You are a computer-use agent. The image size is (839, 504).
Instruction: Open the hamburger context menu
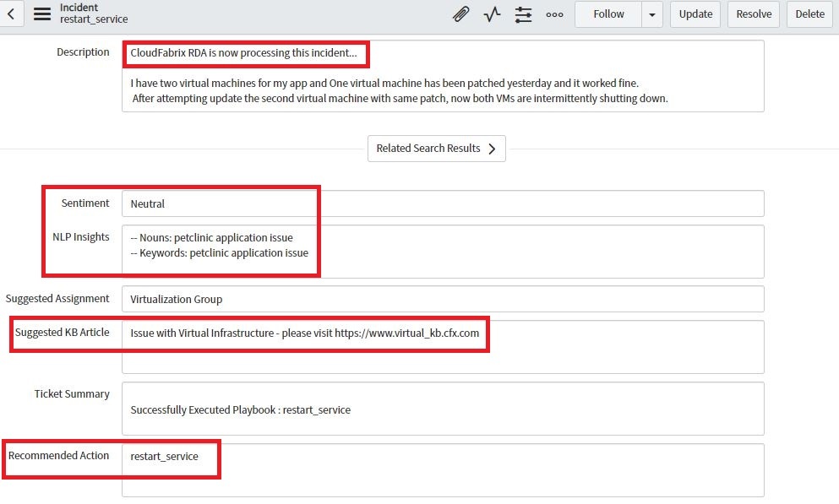click(x=41, y=14)
